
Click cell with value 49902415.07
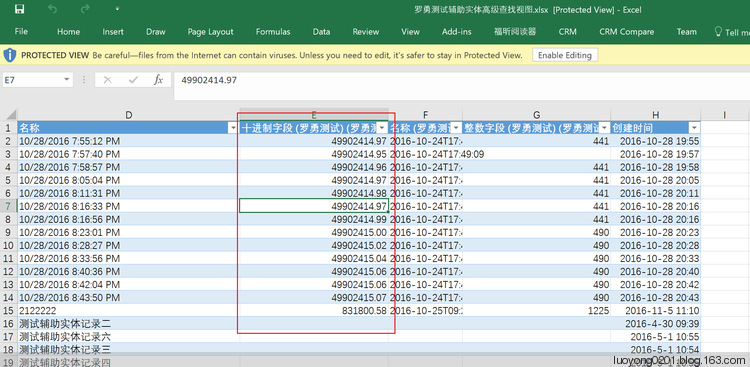point(314,297)
